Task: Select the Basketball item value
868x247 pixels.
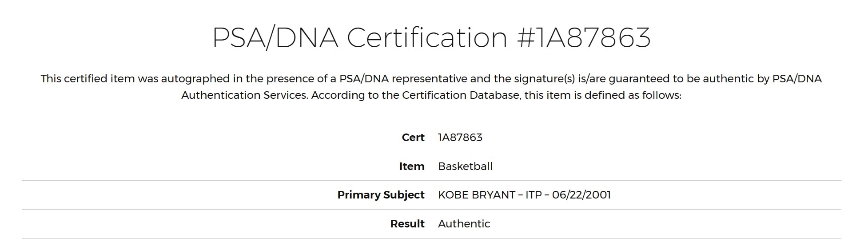Action: [465, 166]
